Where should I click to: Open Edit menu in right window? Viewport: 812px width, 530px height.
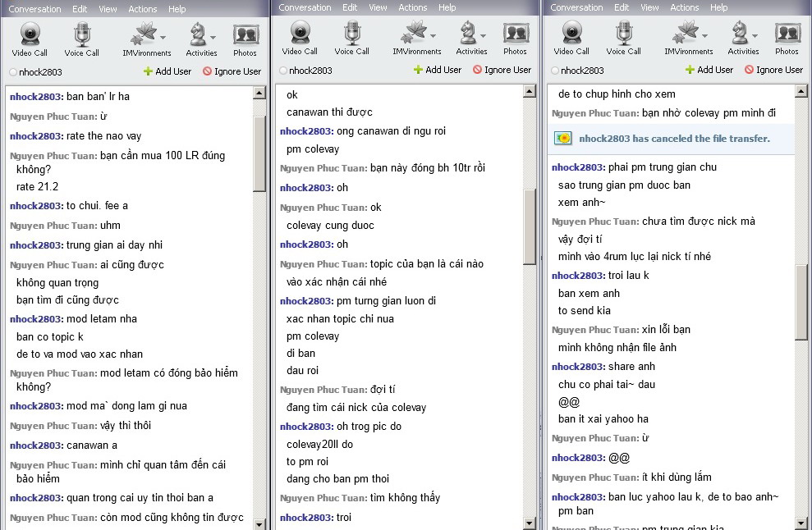pos(622,7)
